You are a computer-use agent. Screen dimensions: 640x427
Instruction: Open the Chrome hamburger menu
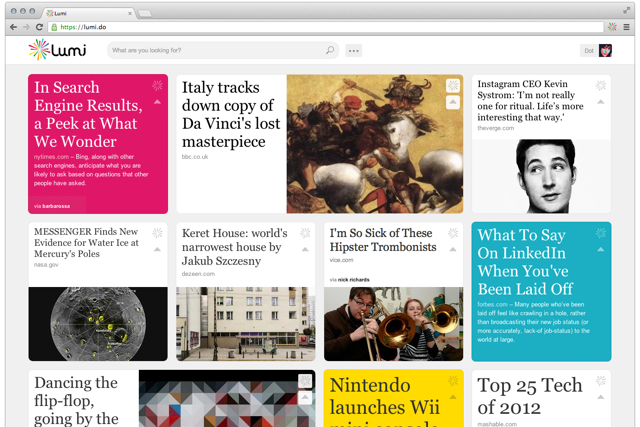click(x=627, y=27)
